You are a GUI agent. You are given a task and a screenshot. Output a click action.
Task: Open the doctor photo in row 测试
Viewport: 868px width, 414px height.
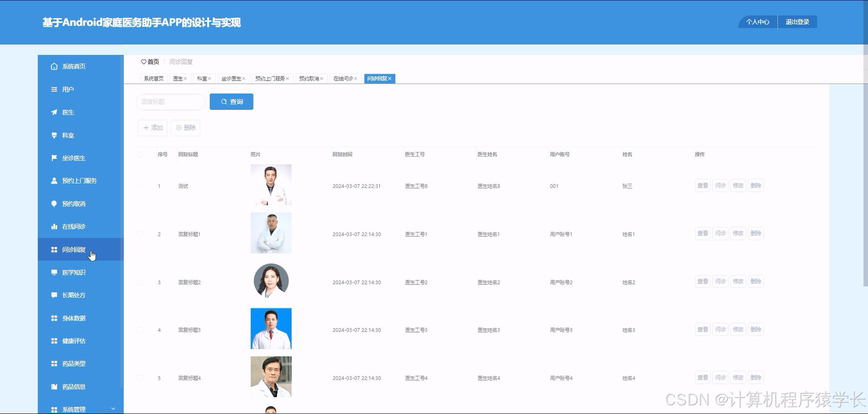point(271,185)
